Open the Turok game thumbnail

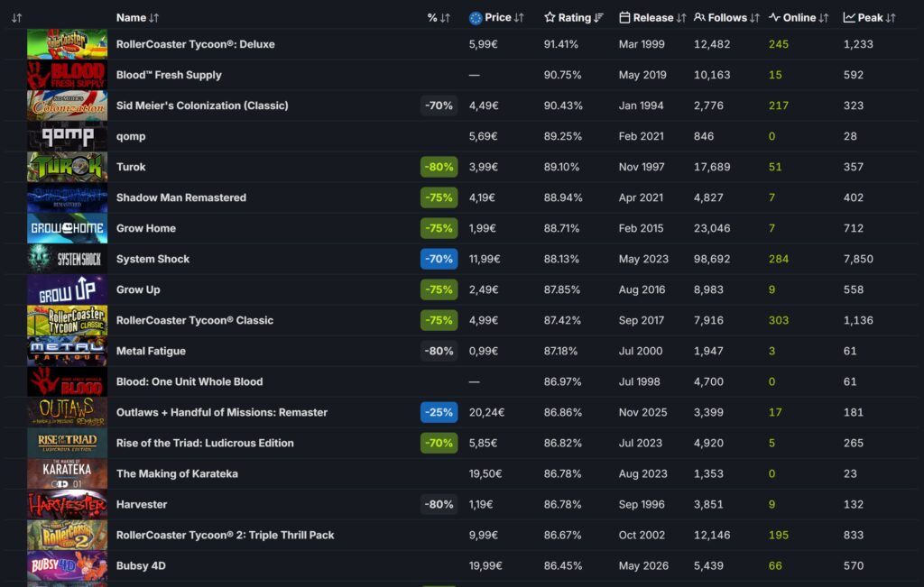pyautogui.click(x=67, y=167)
